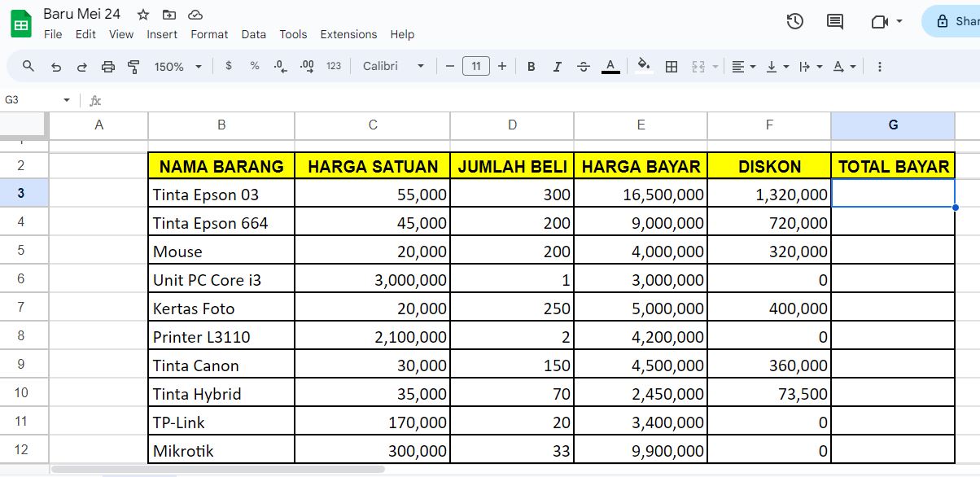
Task: Open the 150% zoom dropdown
Action: [178, 67]
